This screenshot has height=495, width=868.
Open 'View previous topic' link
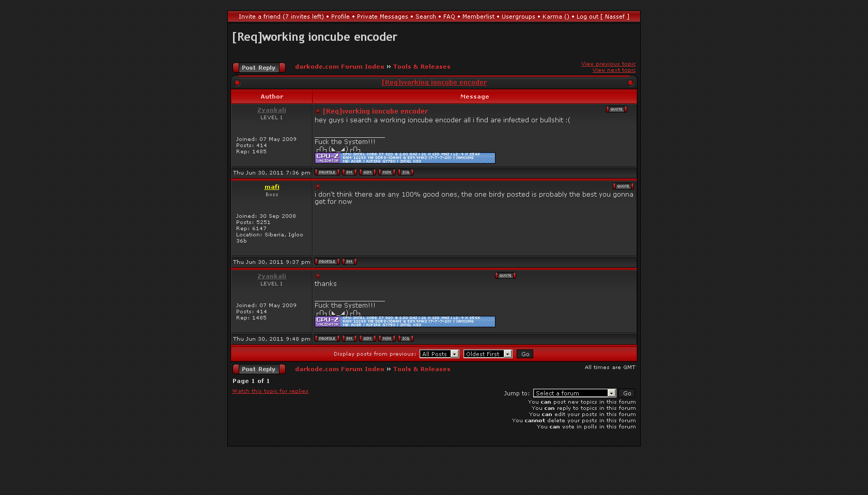point(608,64)
